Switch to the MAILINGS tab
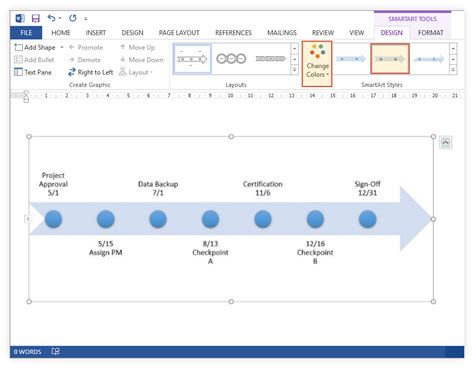Viewport: 474px width, 368px height. 282,33
